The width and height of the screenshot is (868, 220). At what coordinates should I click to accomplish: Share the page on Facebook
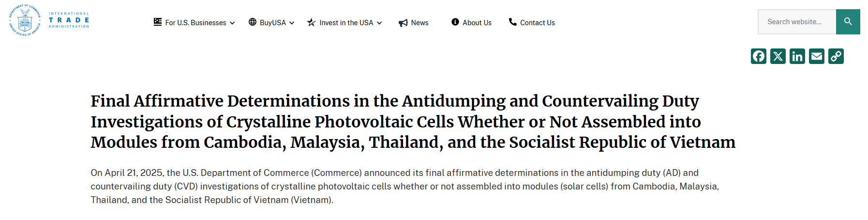point(758,56)
